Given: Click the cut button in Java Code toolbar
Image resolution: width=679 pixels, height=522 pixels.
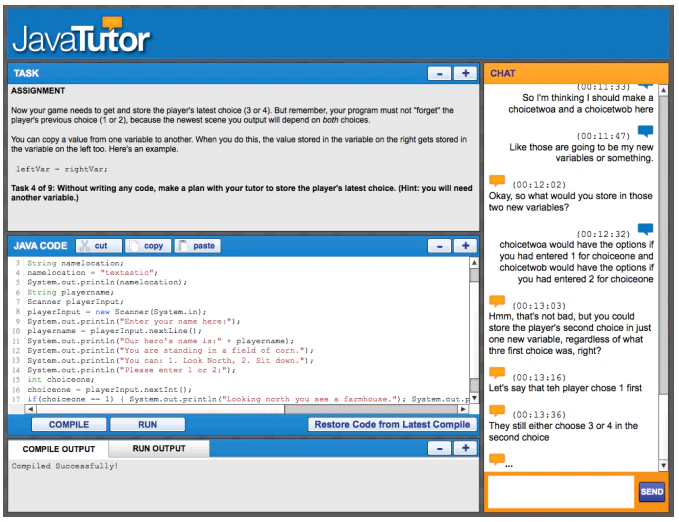Looking at the screenshot, I should [99, 246].
